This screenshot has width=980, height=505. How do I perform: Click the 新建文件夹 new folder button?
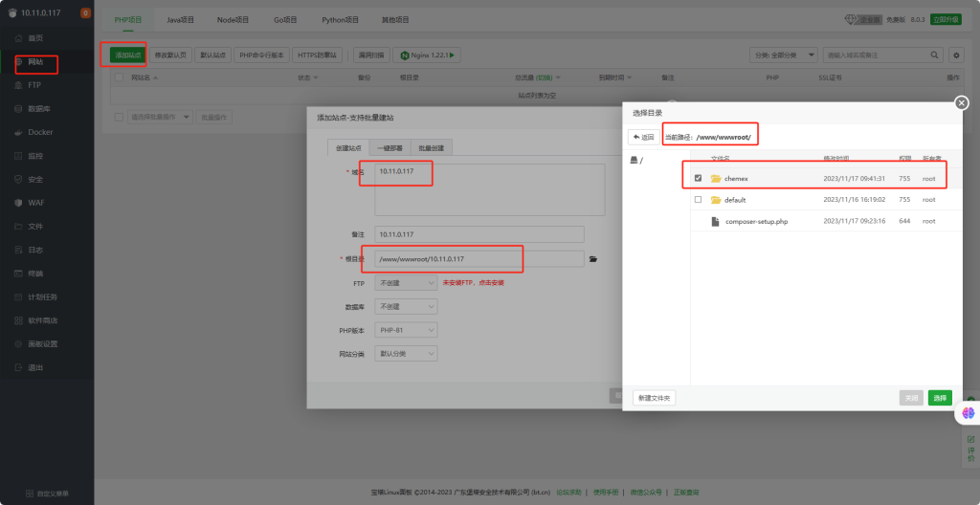click(x=655, y=398)
